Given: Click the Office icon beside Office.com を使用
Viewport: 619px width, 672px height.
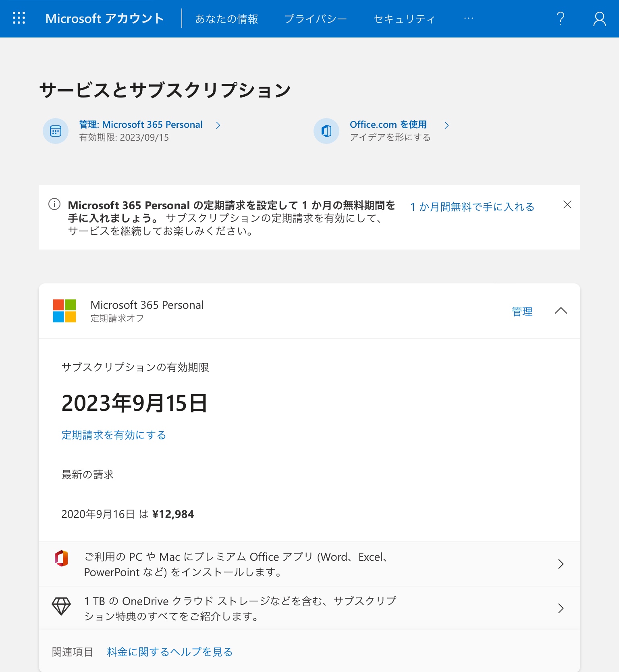Looking at the screenshot, I should pos(326,131).
